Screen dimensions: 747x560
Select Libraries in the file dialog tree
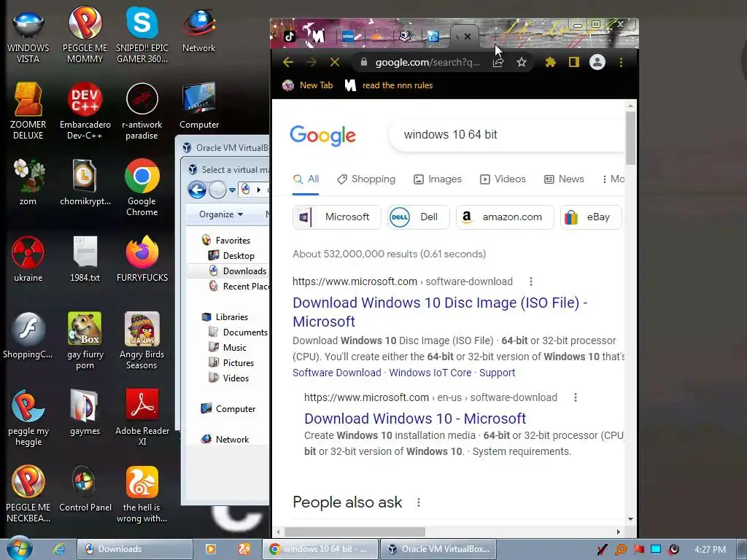225,317
